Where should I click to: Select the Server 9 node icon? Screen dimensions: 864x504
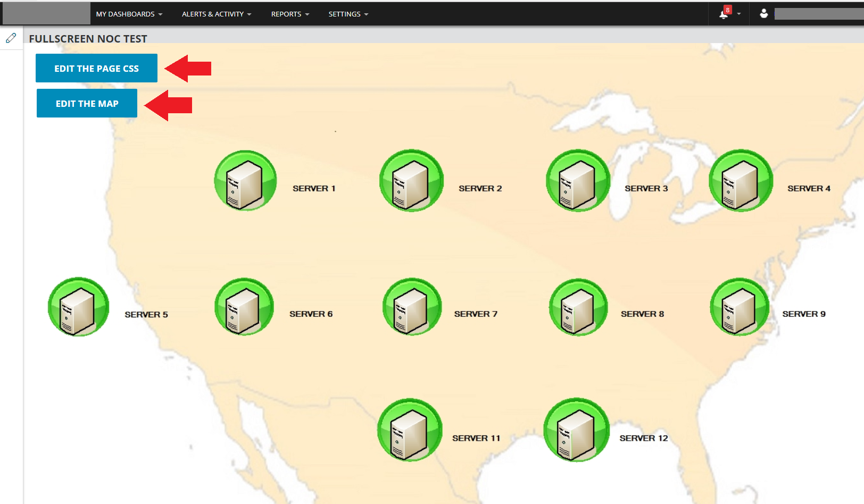pyautogui.click(x=740, y=307)
